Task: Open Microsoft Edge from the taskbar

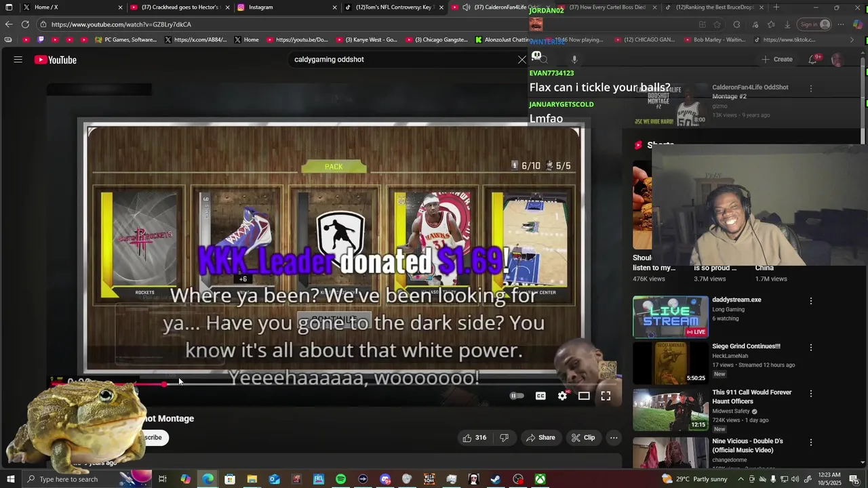Action: (208, 479)
